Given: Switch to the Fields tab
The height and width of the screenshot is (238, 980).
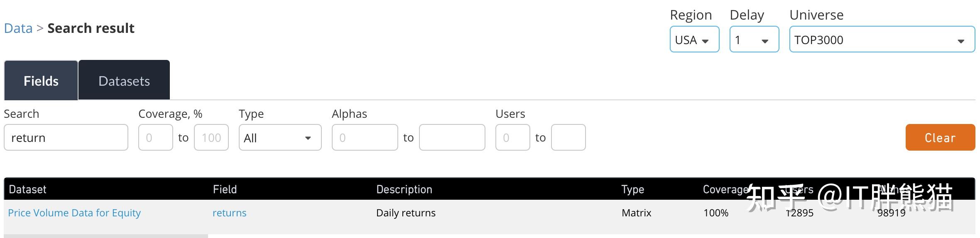Looking at the screenshot, I should (x=41, y=81).
